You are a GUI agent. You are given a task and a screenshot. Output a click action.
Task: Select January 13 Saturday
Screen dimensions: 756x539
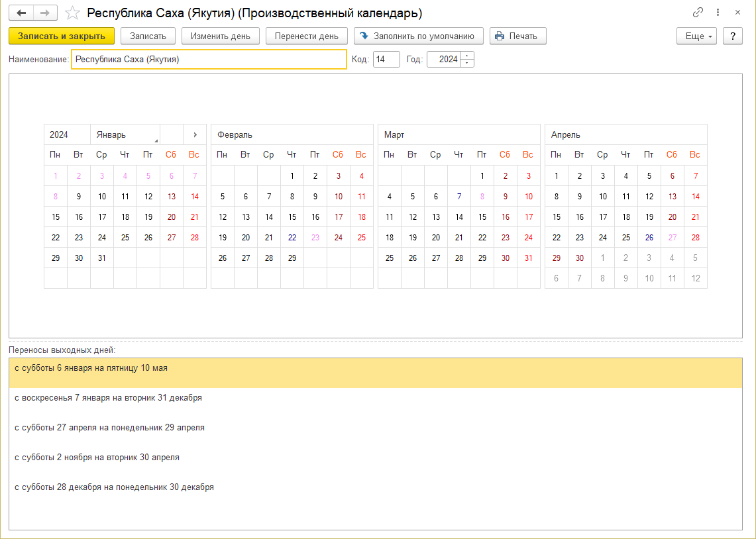click(x=172, y=197)
